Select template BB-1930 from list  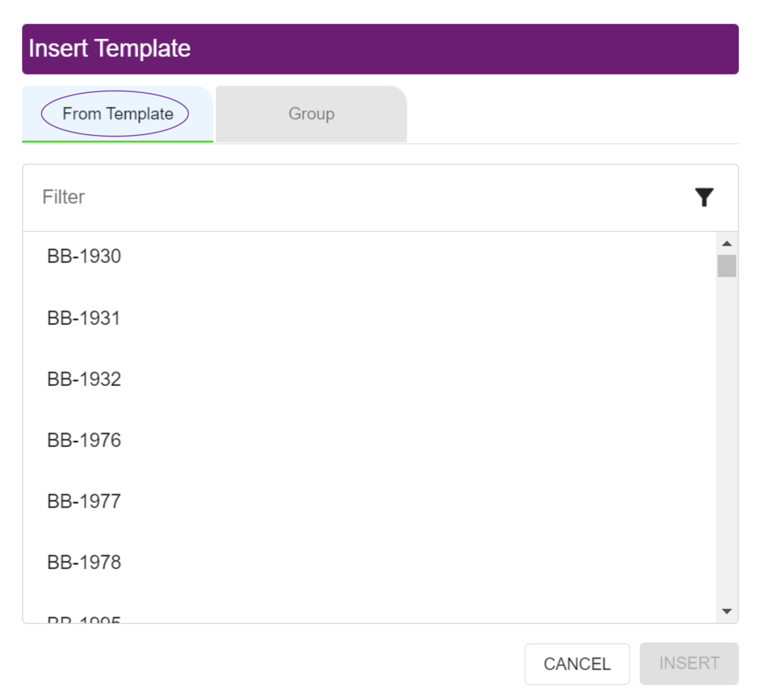click(x=84, y=256)
